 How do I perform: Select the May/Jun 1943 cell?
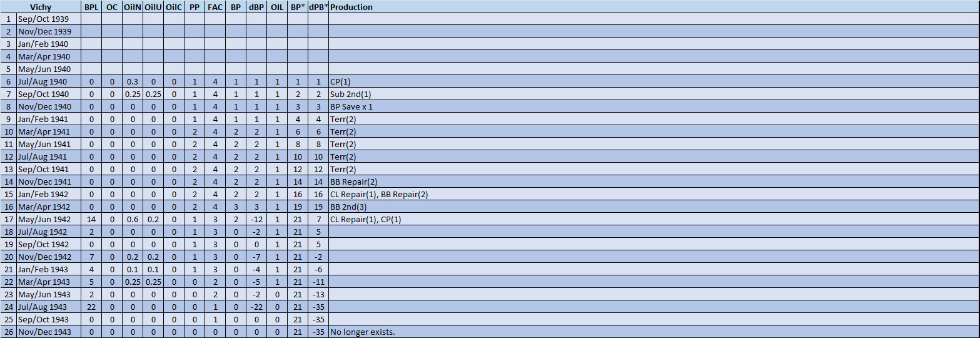[49, 295]
